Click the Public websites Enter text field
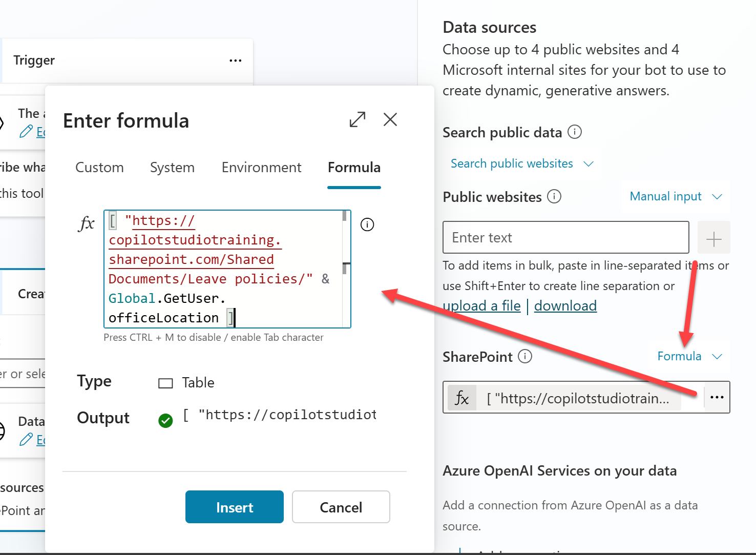756x555 pixels. 565,238
